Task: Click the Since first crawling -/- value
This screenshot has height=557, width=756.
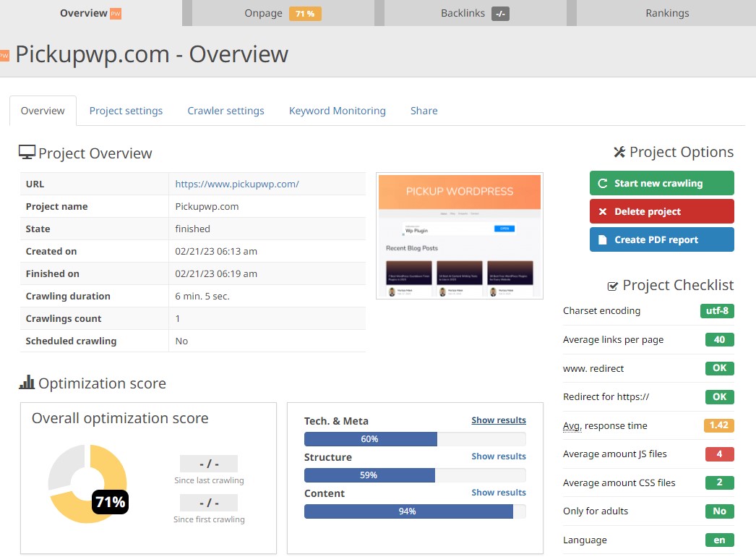Action: click(209, 503)
